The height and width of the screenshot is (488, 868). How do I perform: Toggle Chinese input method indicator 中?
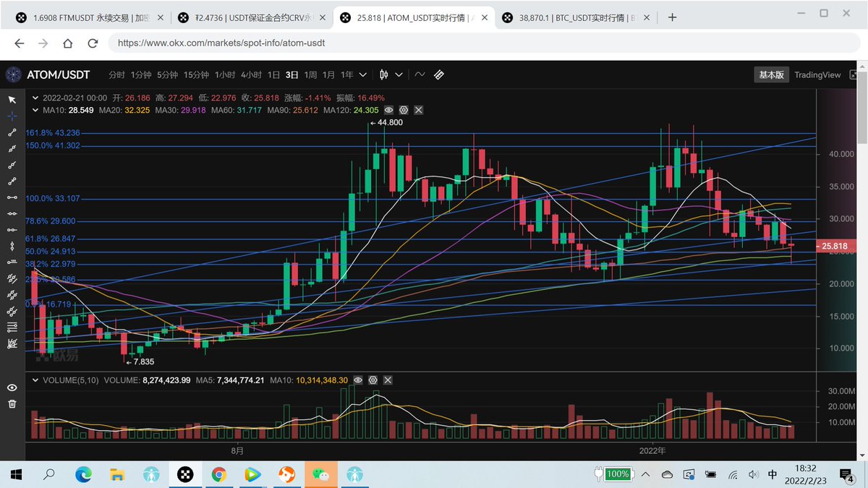pos(773,474)
